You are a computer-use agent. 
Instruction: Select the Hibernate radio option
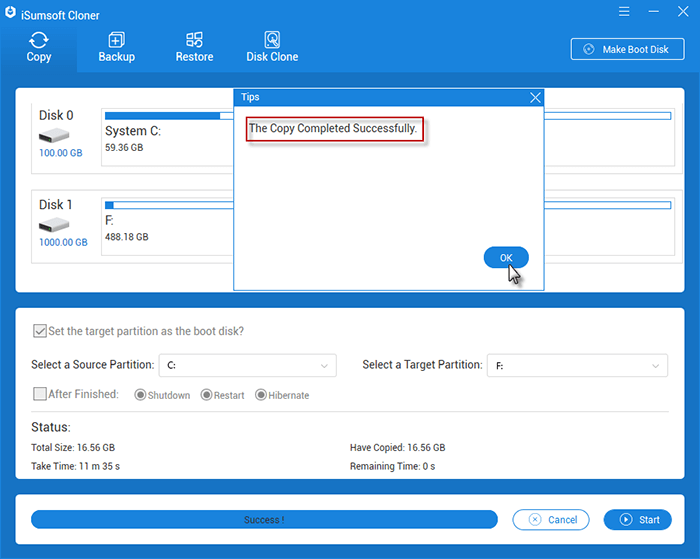(x=261, y=395)
